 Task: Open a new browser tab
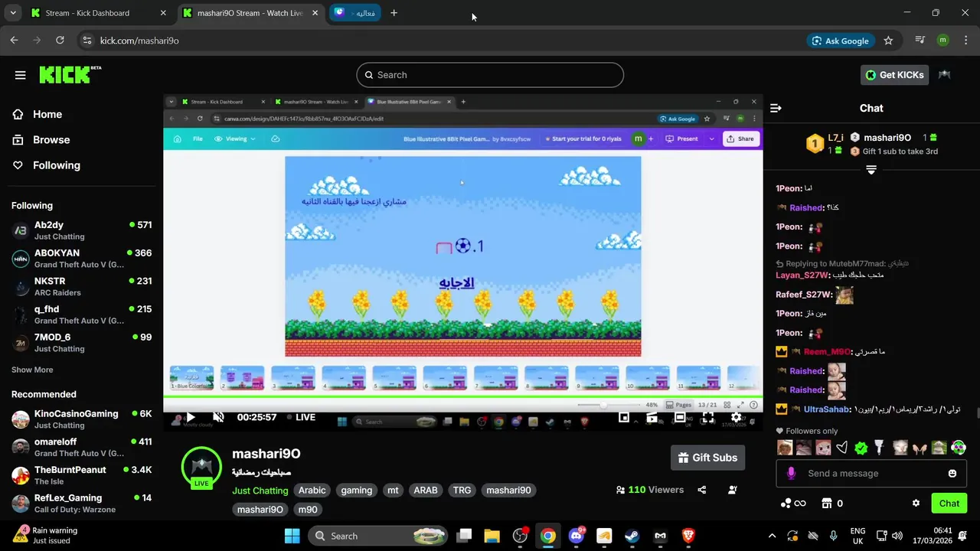(x=394, y=13)
